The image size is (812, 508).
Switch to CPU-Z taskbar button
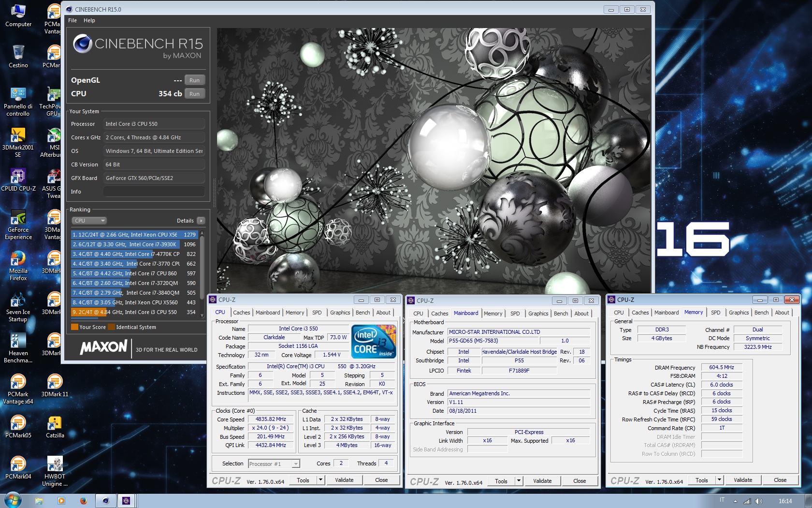tap(126, 501)
